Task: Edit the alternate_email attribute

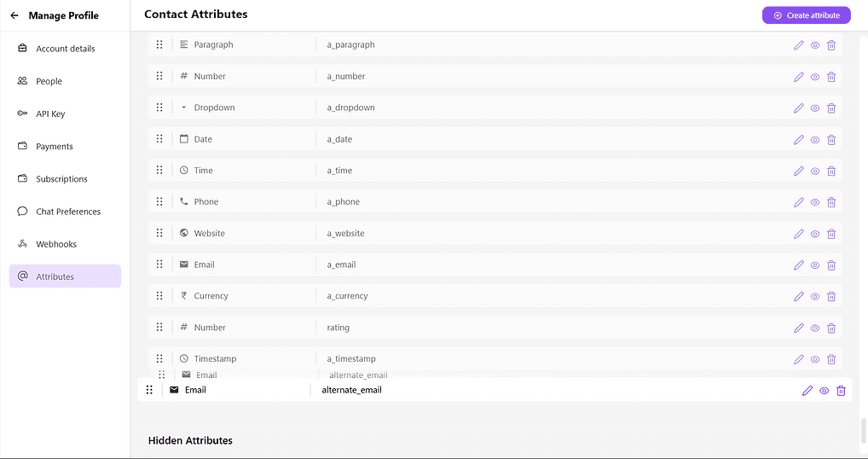Action: tap(807, 391)
